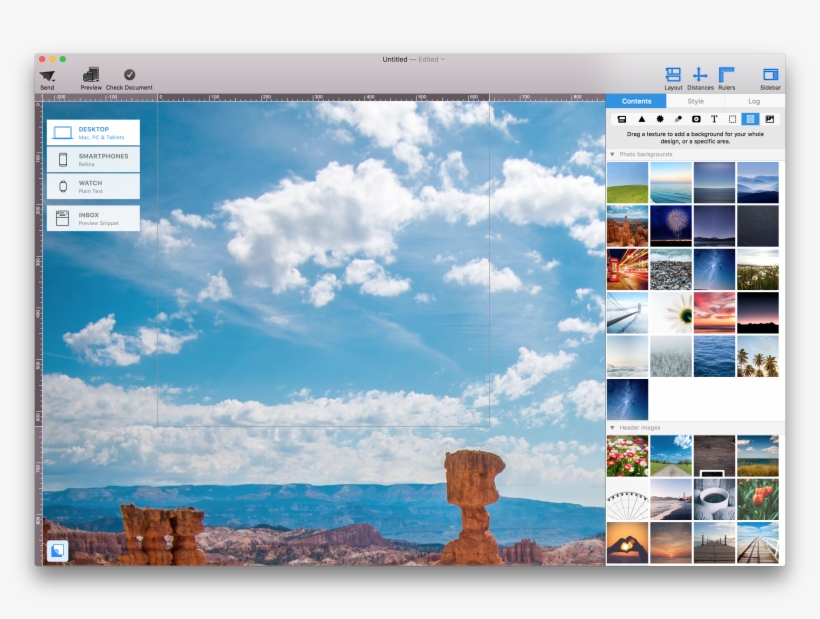
Task: Toggle the Rulers on or off
Action: [x=726, y=74]
